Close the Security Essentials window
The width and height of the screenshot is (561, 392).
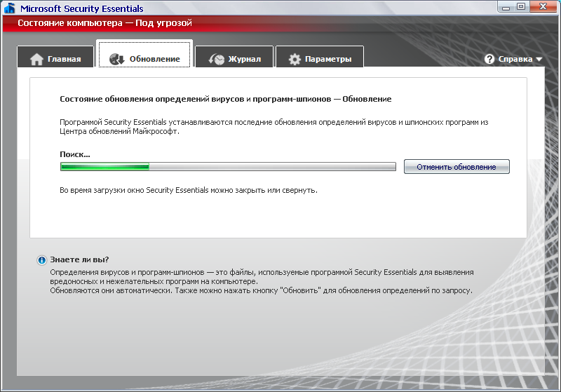click(543, 6)
